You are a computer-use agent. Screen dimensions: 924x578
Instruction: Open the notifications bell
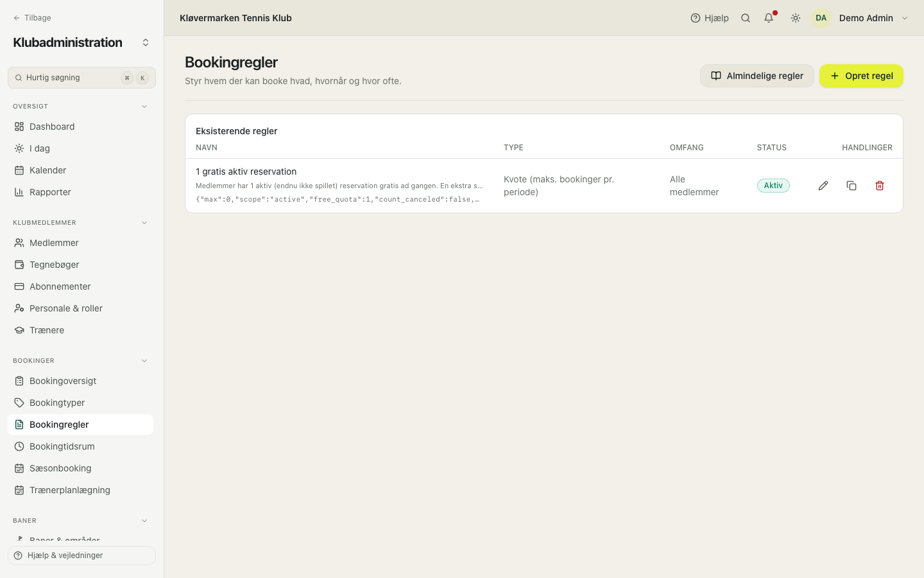769,18
